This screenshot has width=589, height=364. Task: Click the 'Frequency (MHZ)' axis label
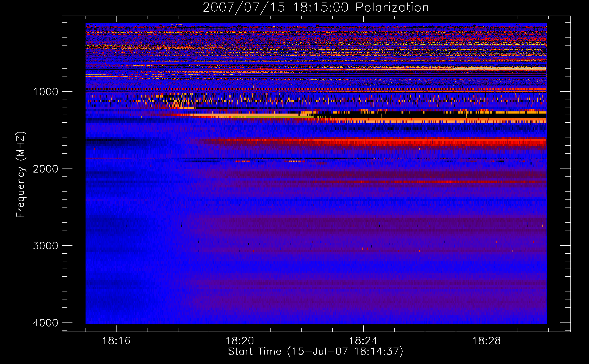click(x=21, y=175)
